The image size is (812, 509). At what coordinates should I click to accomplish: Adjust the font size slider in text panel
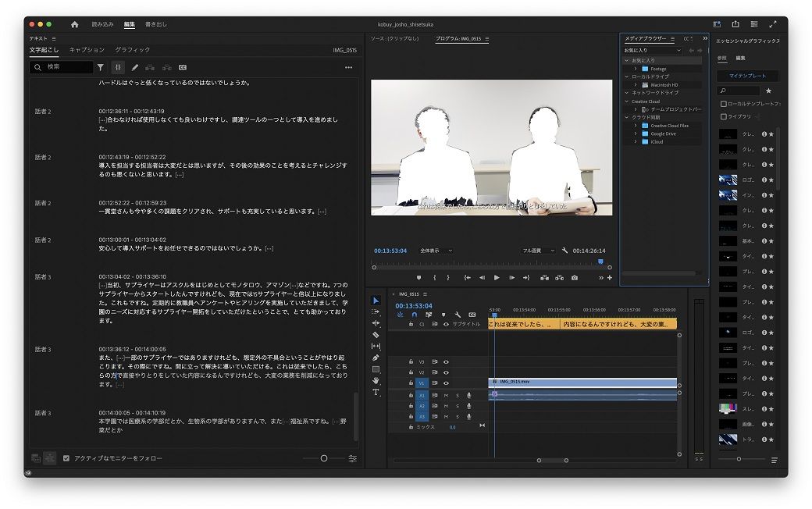[324, 458]
